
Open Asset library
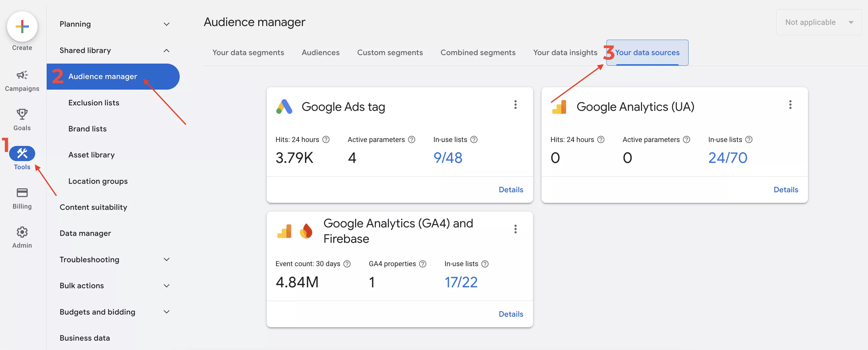coord(91,155)
